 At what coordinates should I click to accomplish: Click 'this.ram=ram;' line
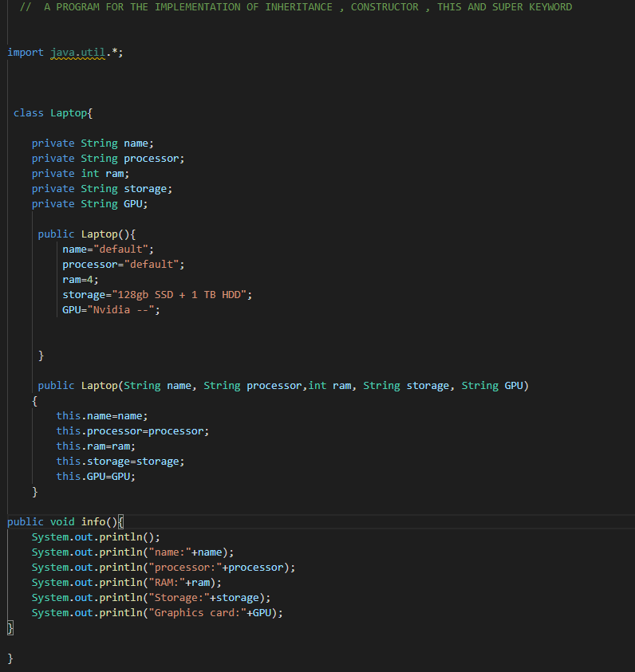[x=96, y=446]
